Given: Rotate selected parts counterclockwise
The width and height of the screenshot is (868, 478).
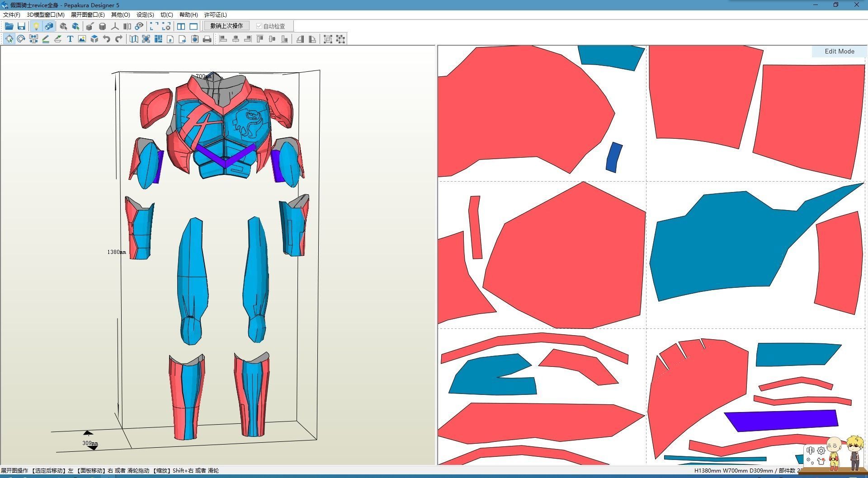Looking at the screenshot, I should point(300,39).
